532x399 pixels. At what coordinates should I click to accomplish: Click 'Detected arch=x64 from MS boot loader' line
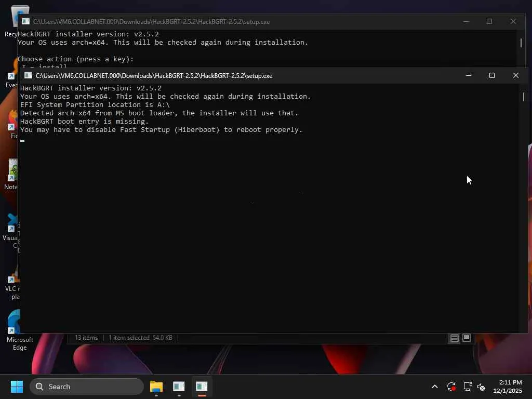(x=159, y=113)
